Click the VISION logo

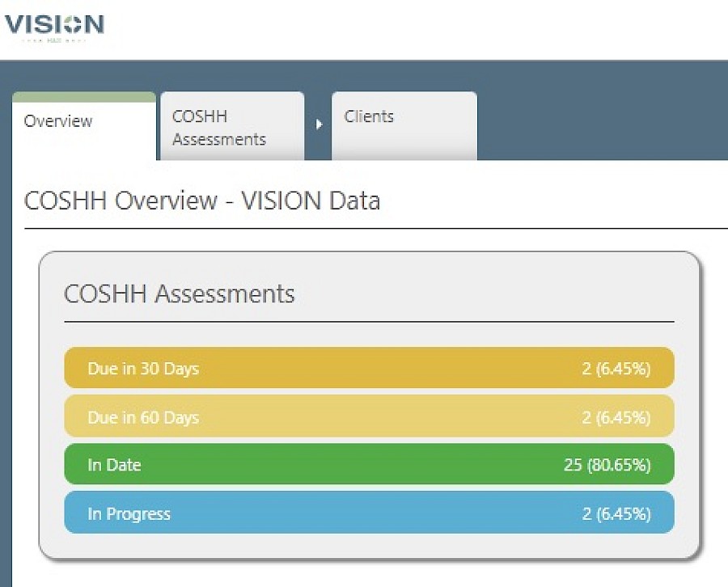click(x=54, y=27)
